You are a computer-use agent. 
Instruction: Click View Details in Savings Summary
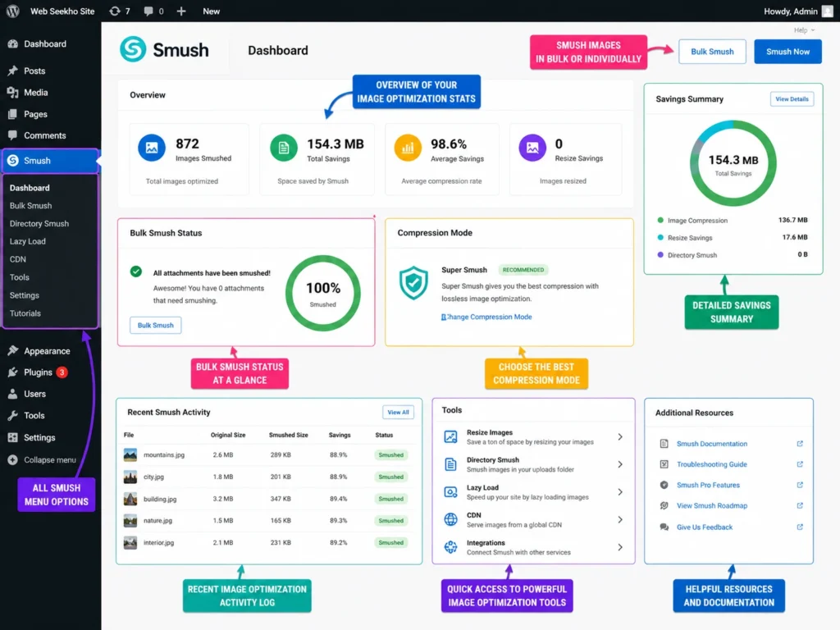pos(792,99)
